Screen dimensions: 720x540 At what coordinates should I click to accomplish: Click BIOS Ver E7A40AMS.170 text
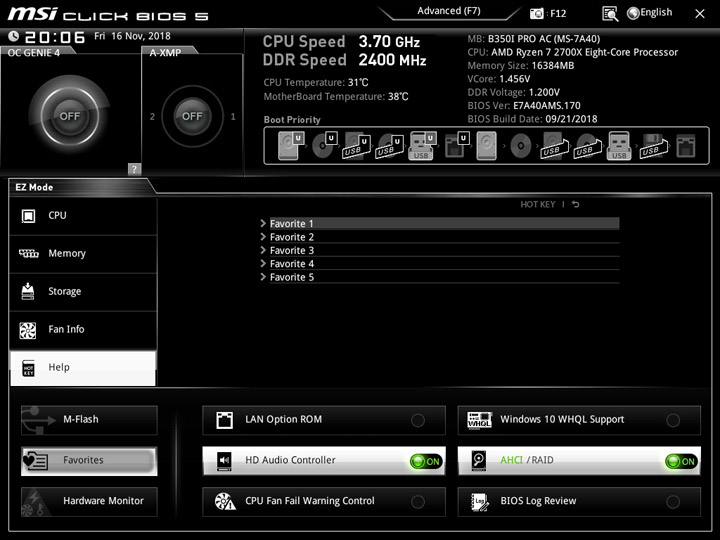tap(524, 106)
